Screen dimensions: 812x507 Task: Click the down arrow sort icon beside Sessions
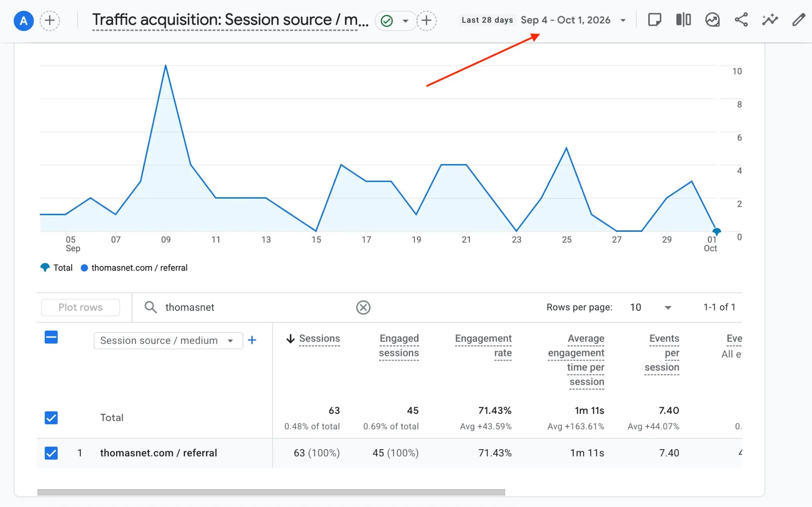tap(290, 339)
